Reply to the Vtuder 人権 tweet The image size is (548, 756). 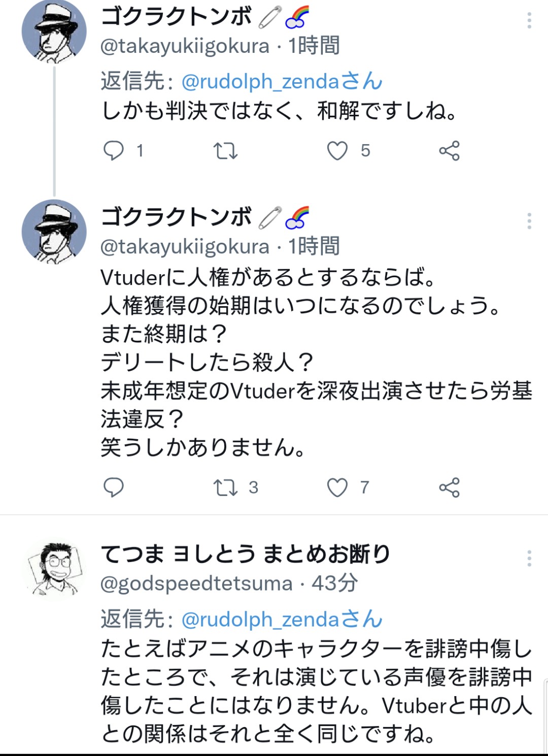click(x=114, y=487)
